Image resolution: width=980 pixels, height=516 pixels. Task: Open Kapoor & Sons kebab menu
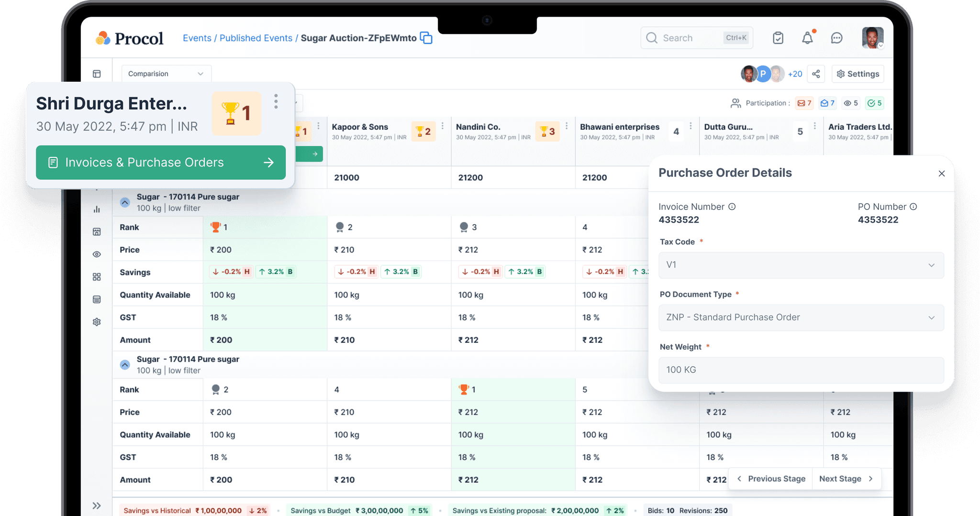442,125
